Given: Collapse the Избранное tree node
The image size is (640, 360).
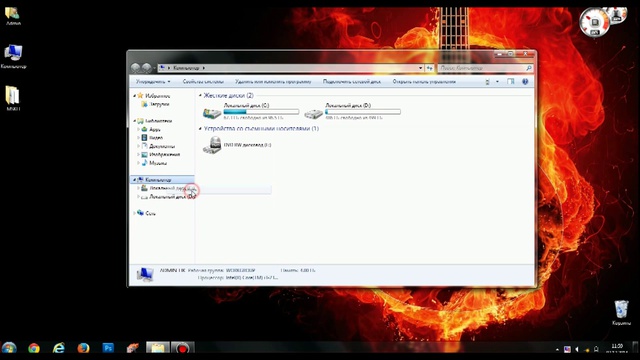Looking at the screenshot, I should pyautogui.click(x=134, y=96).
